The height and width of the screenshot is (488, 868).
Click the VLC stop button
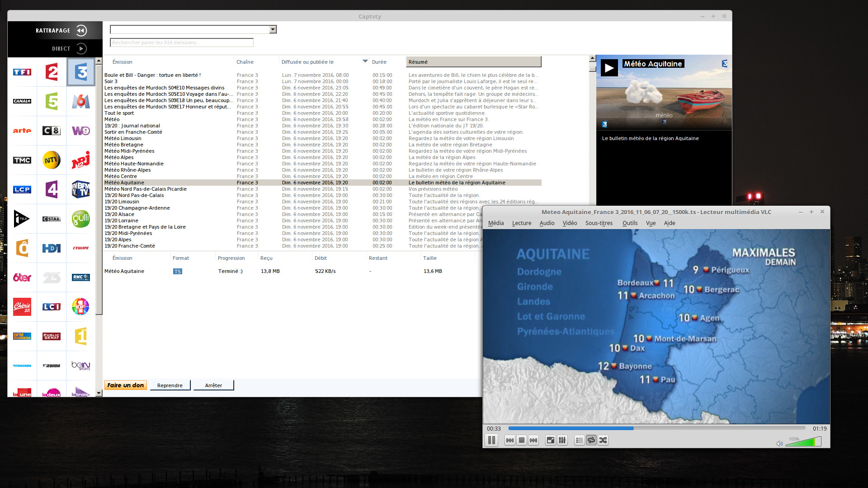522,440
